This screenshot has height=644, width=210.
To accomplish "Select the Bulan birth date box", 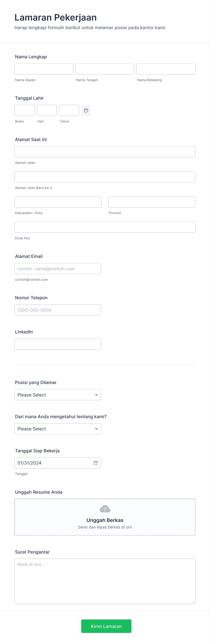I will [x=24, y=110].
